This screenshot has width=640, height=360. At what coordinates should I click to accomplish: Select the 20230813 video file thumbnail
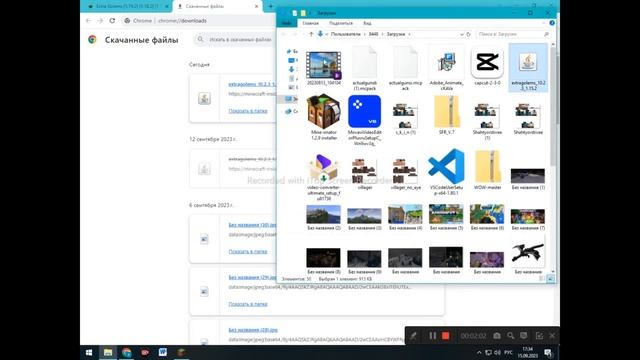[324, 68]
